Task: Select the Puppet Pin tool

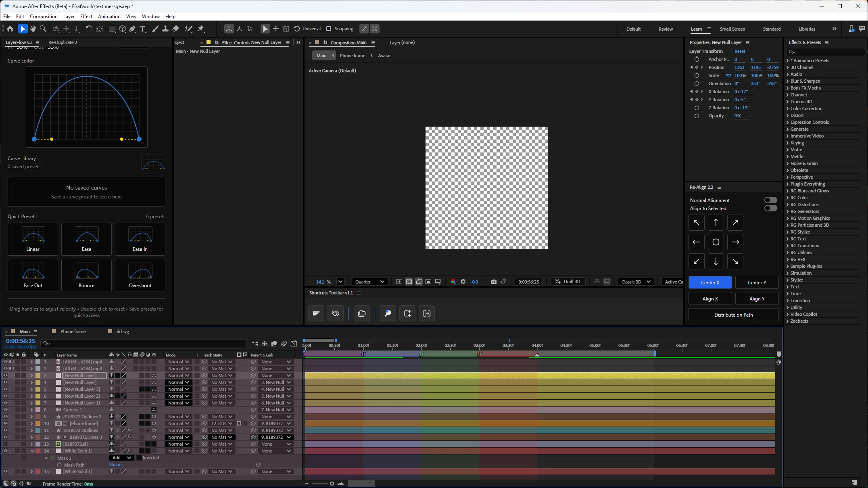Action: pos(201,29)
